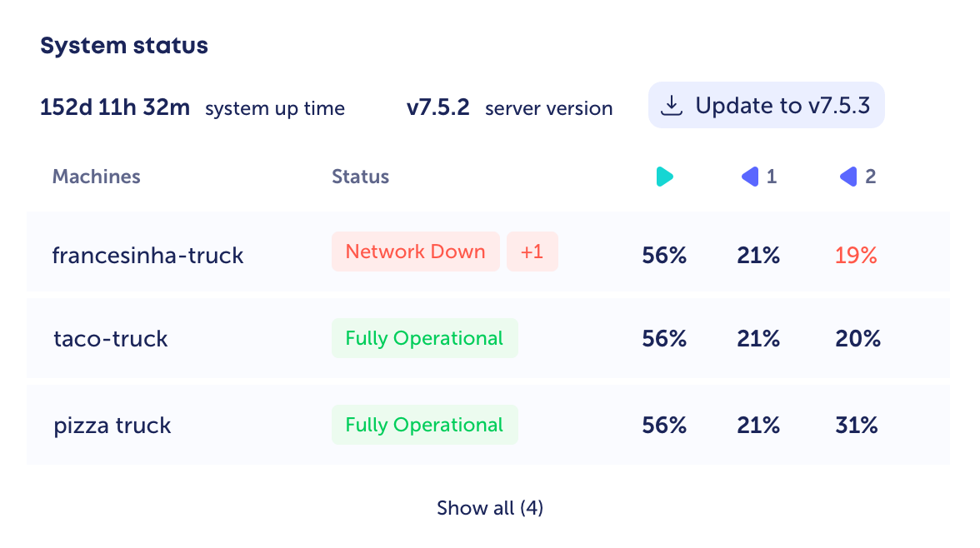Click the v7.5.2 server version text
The height and width of the screenshot is (548, 980).
[437, 107]
